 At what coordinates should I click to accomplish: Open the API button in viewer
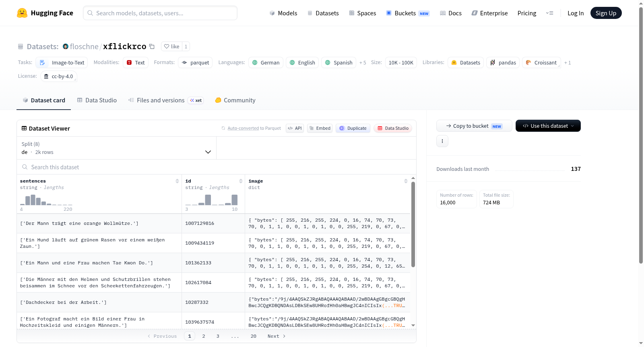pos(295,128)
